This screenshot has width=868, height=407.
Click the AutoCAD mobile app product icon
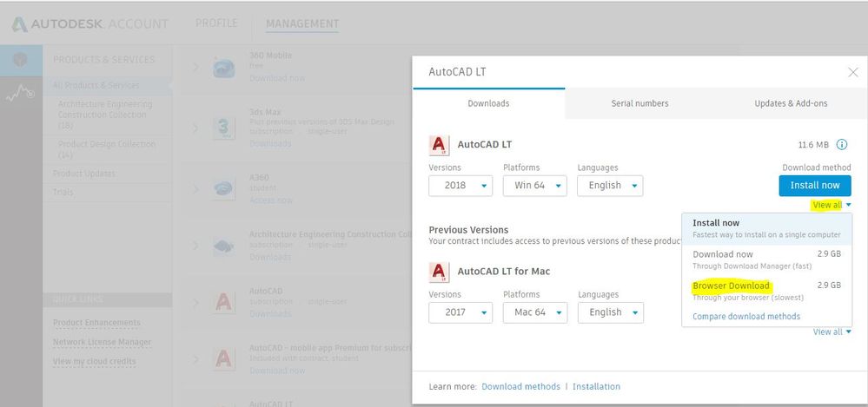coord(223,359)
